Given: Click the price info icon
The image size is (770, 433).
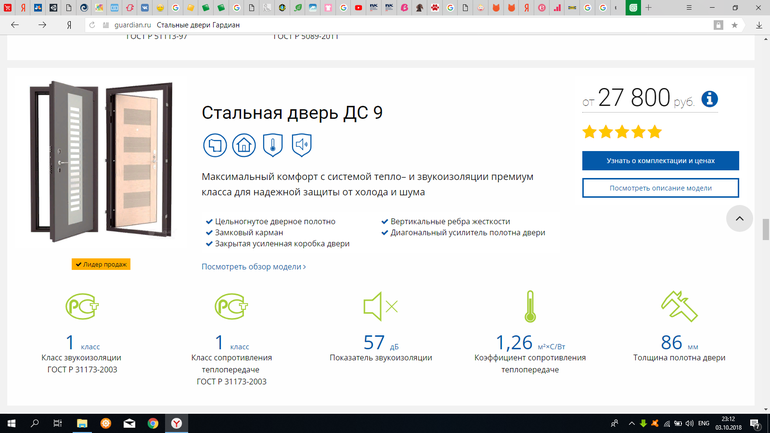Looking at the screenshot, I should (710, 99).
